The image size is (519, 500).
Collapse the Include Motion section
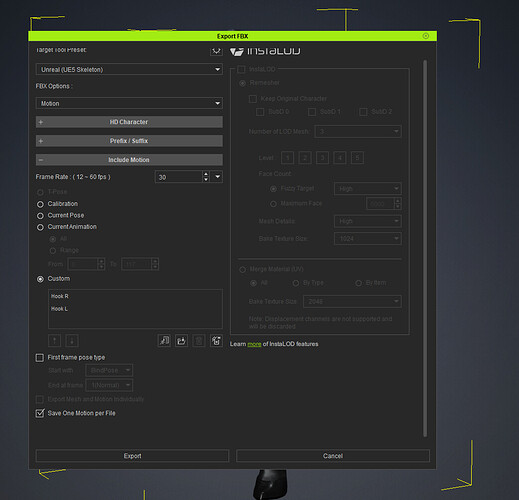[129, 160]
